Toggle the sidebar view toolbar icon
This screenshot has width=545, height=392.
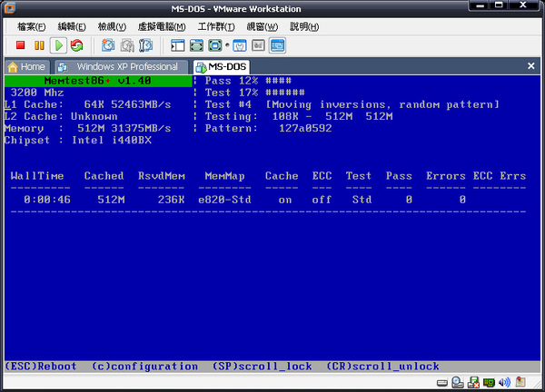tap(178, 45)
